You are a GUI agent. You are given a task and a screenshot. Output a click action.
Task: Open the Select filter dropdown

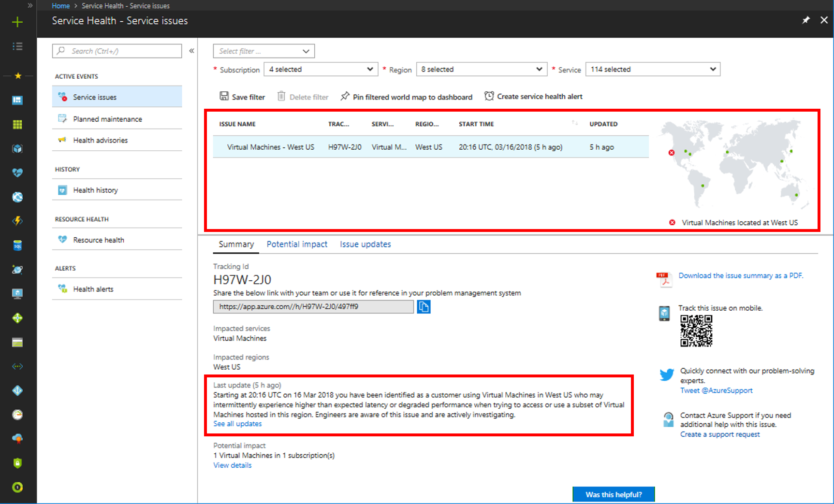coord(264,51)
